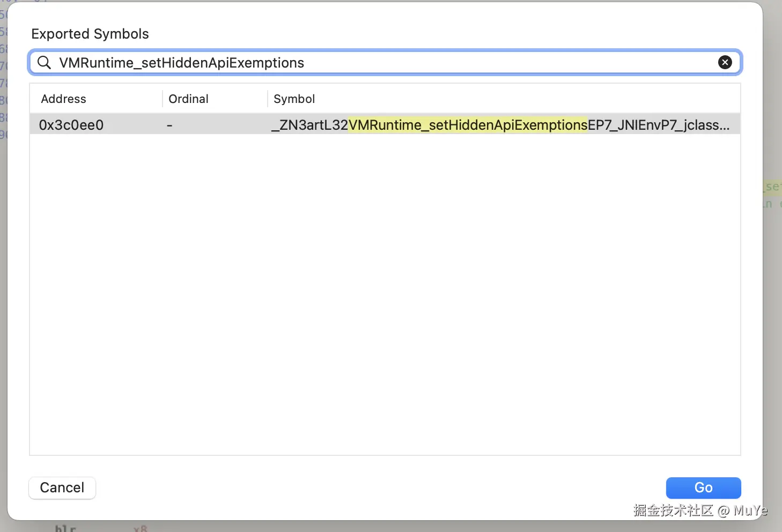Select the result row at address 0x3c0ee0
The image size is (782, 532).
375,124
